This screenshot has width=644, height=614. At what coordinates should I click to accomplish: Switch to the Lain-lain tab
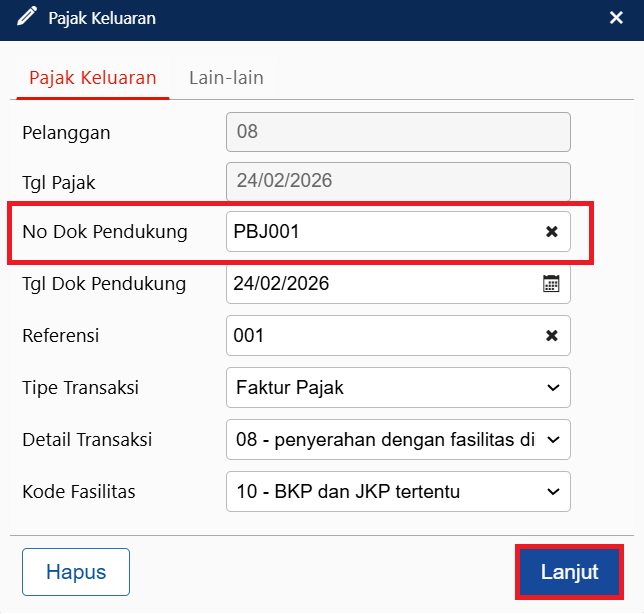[x=226, y=78]
